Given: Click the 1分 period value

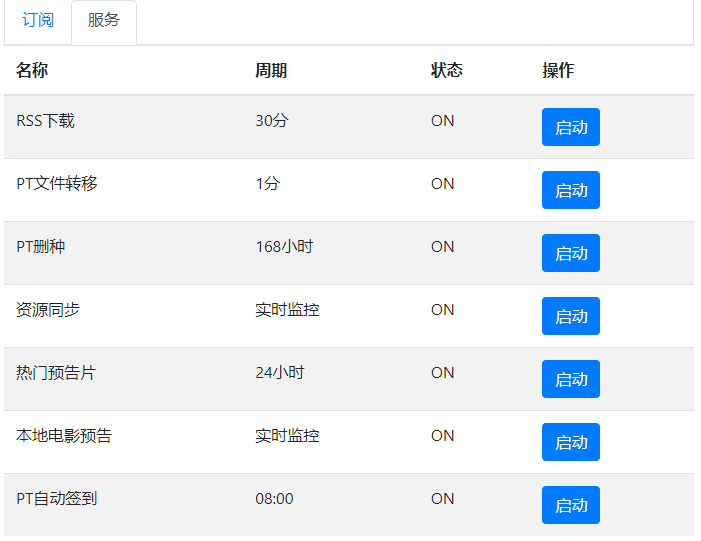Looking at the screenshot, I should point(267,184).
